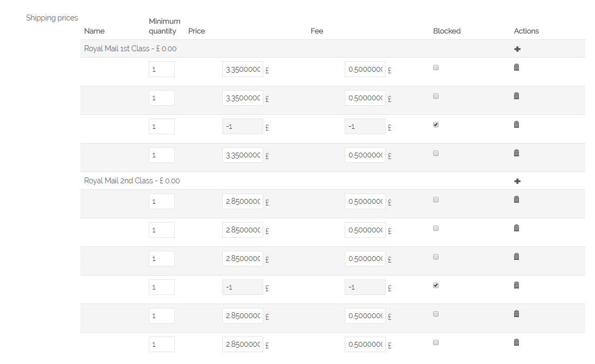Click first 1st Class price field 3.35
The width and height of the screenshot is (595, 364).
(x=242, y=70)
